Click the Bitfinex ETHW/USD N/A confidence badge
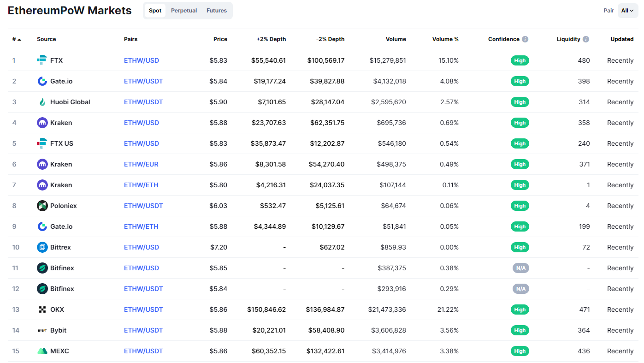 (520, 268)
